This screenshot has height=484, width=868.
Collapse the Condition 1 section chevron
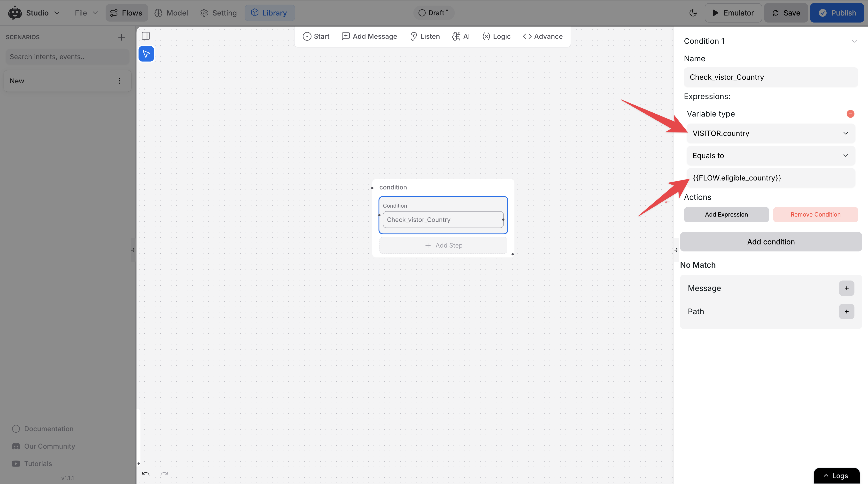(854, 41)
